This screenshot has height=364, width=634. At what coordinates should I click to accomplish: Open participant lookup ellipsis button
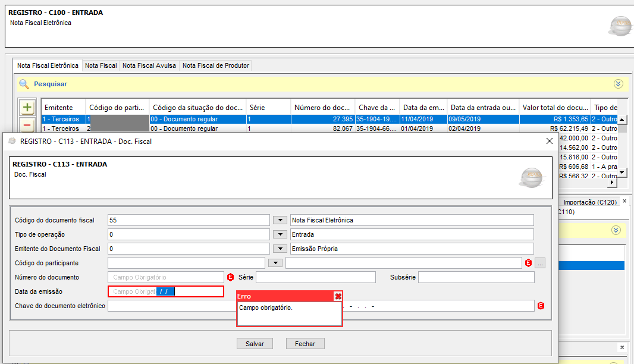coord(539,263)
